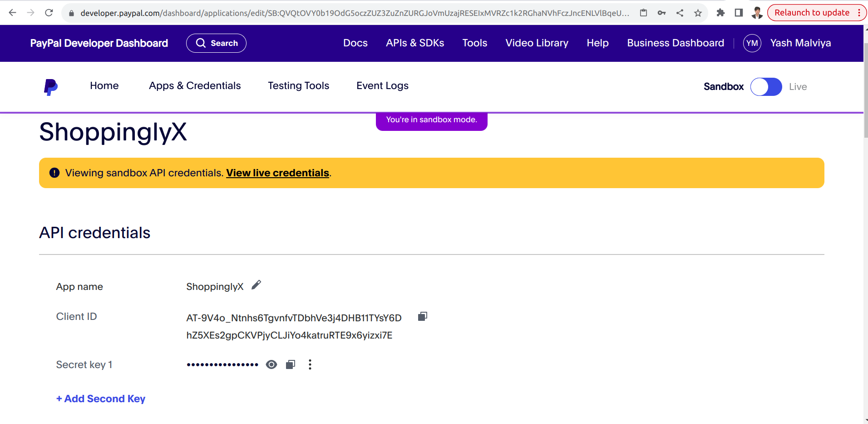Copy Secret key 1 to clipboard
This screenshot has width=868, height=424.
(x=290, y=364)
